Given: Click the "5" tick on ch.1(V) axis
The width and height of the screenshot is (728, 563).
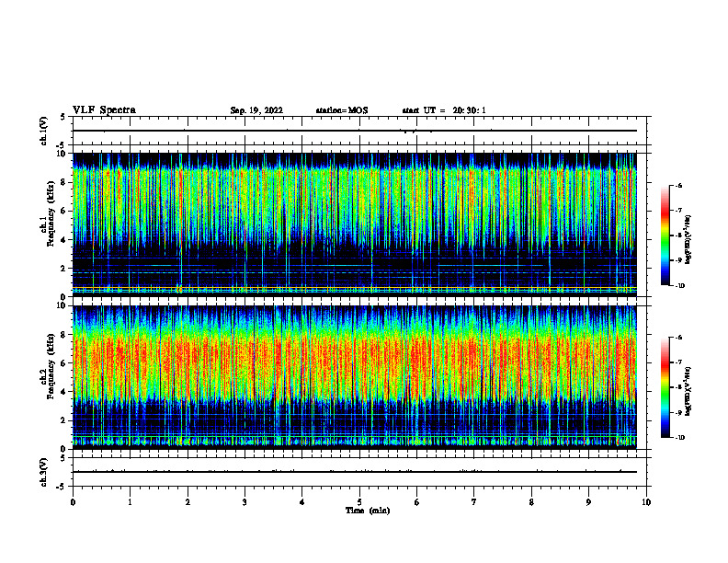Looking at the screenshot, I should pyautogui.click(x=63, y=117).
